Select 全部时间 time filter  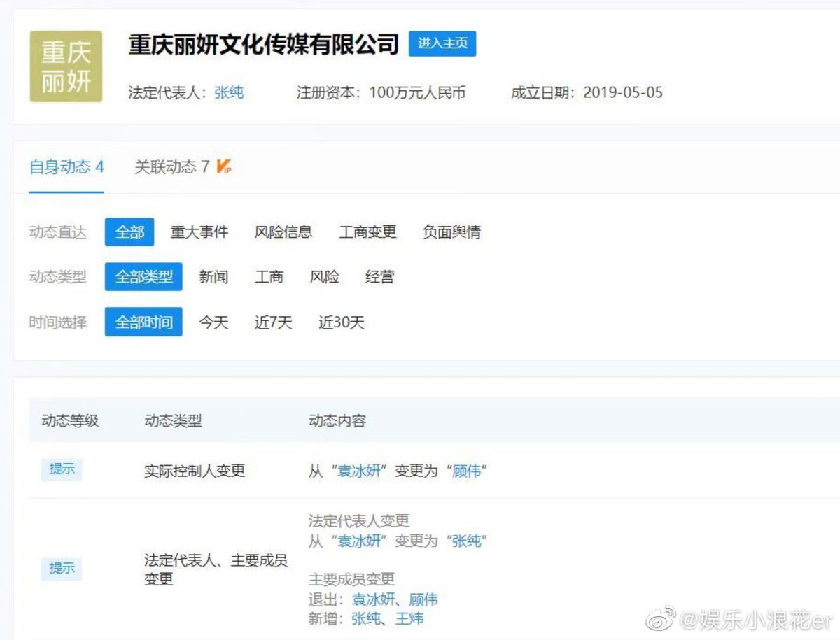coord(143,322)
